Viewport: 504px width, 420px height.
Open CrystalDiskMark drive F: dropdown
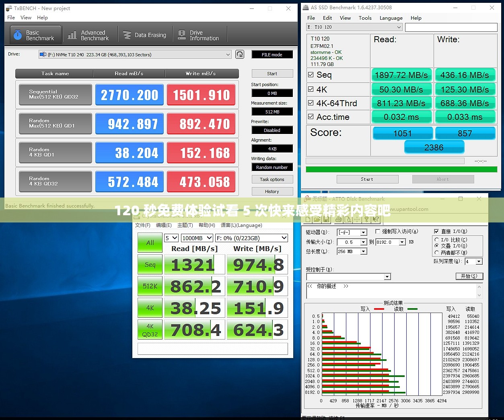point(252,238)
